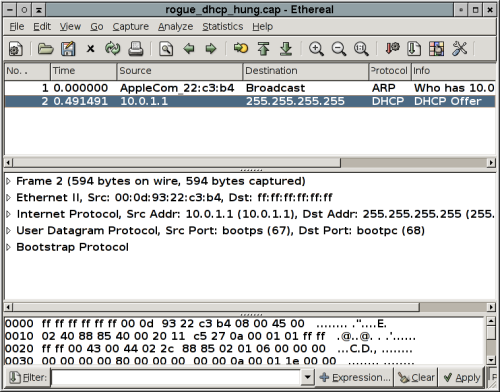The image size is (500, 392).
Task: Open preferences with tools icon
Action: [459, 49]
